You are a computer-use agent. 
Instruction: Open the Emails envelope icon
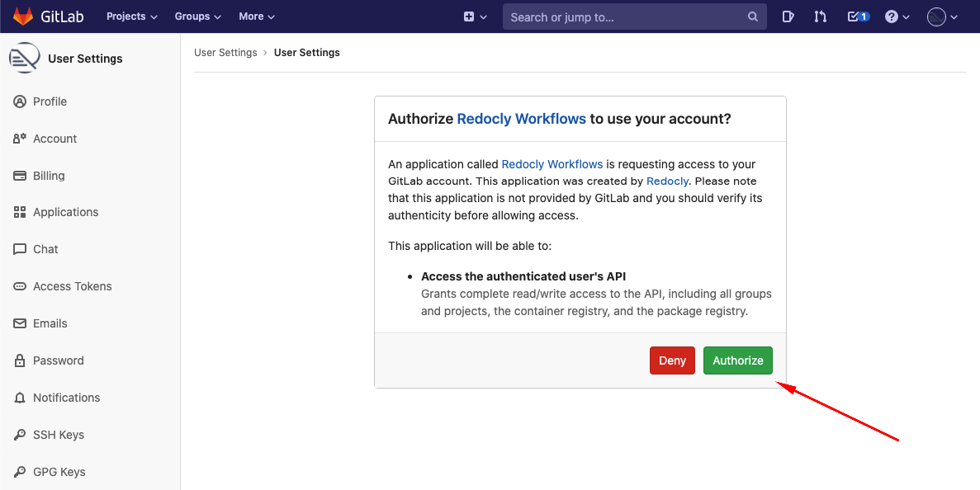coord(20,323)
